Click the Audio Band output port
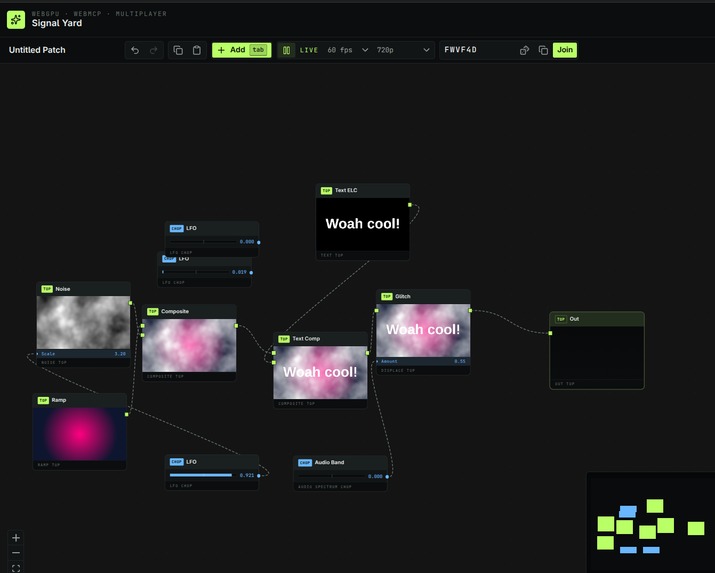This screenshot has width=715, height=573. click(387, 476)
